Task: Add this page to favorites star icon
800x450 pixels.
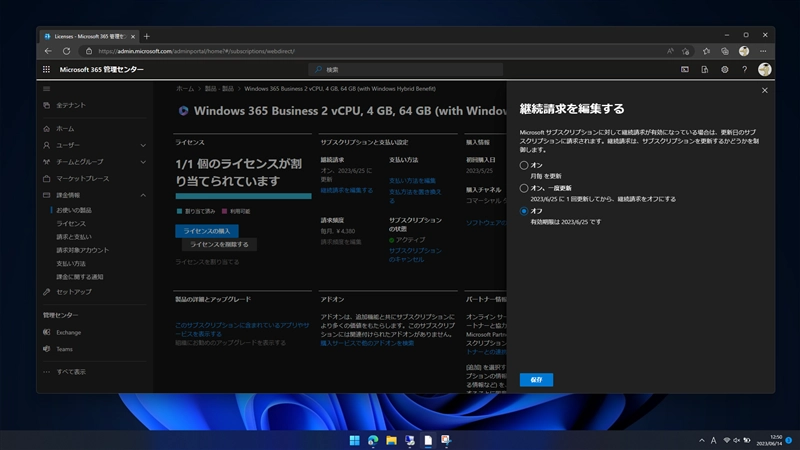Action: (686, 51)
